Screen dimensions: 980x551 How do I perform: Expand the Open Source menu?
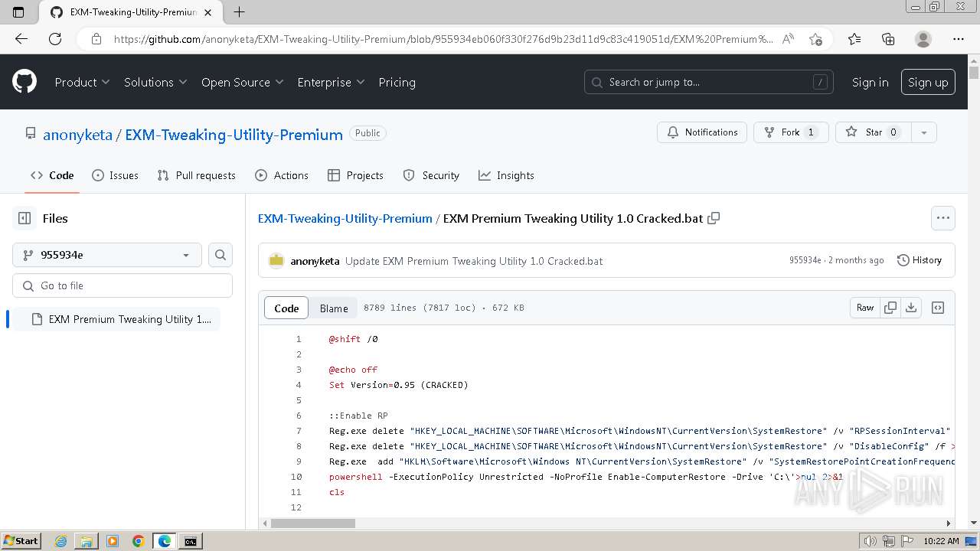click(x=243, y=82)
